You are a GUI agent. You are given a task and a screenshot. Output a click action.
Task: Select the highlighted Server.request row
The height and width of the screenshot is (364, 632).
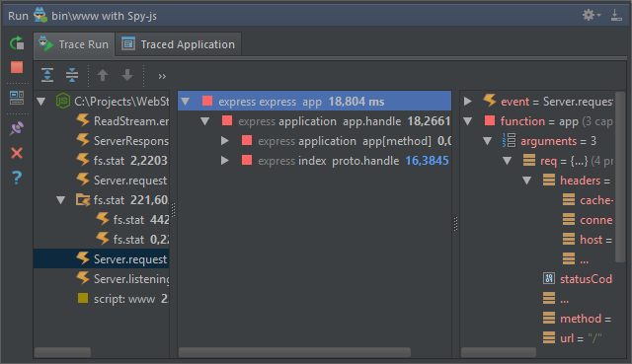coord(101,258)
